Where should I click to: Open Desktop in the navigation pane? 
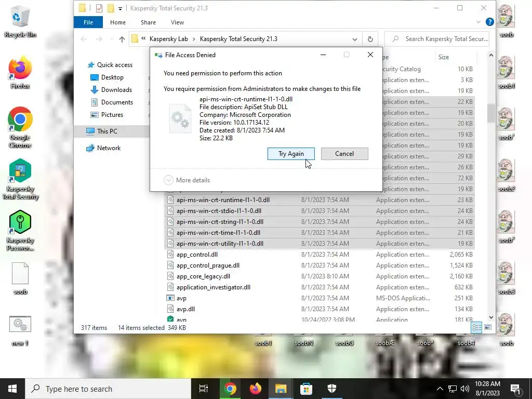pyautogui.click(x=107, y=77)
